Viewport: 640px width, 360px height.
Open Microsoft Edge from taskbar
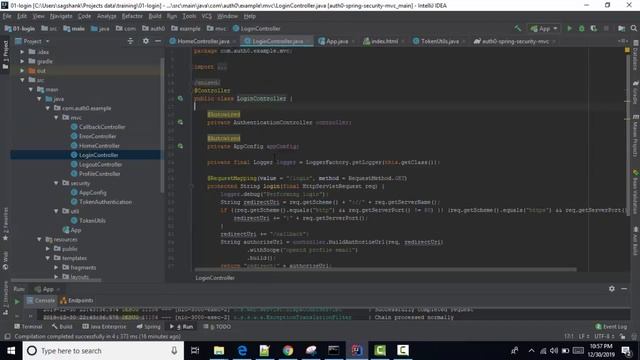coord(242,351)
